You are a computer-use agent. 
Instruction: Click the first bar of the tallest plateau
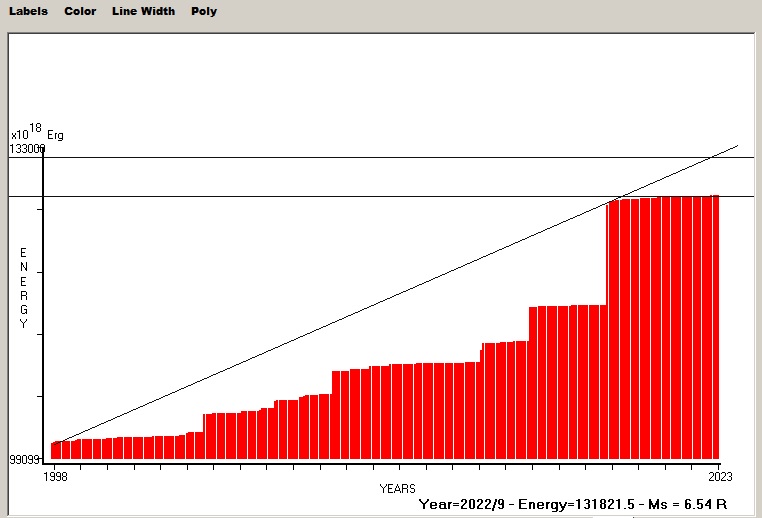click(610, 330)
